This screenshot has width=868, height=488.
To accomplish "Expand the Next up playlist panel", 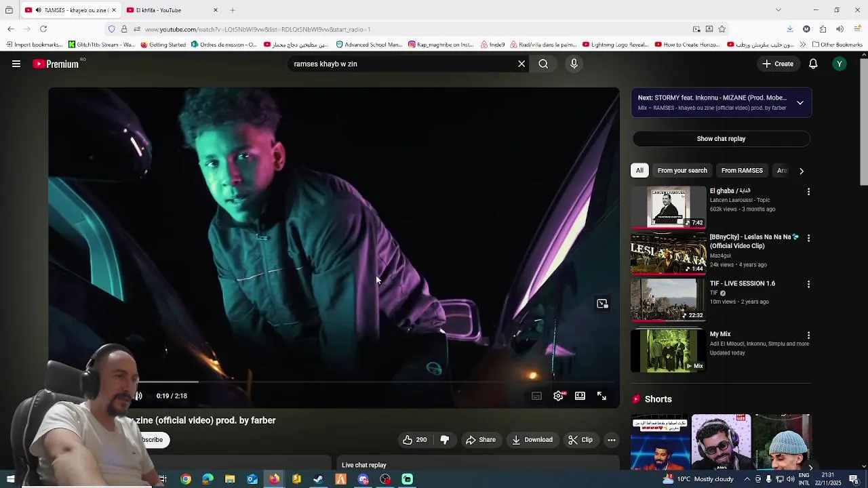I will pos(800,103).
